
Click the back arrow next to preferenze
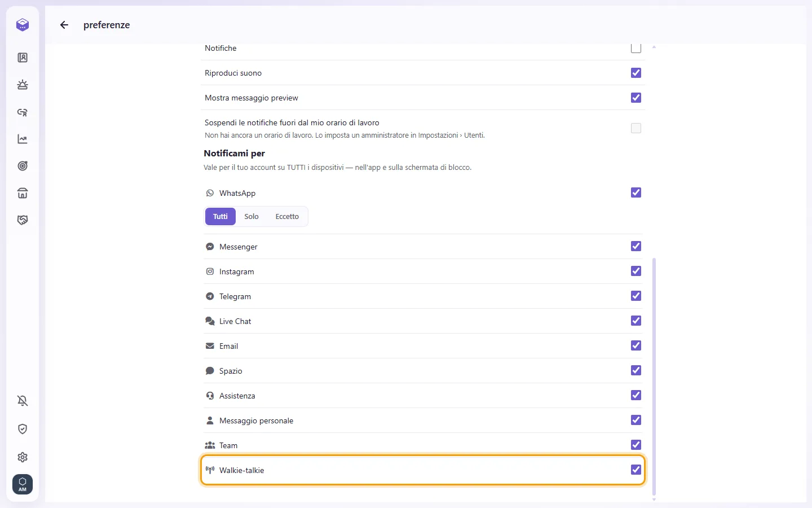(x=64, y=25)
